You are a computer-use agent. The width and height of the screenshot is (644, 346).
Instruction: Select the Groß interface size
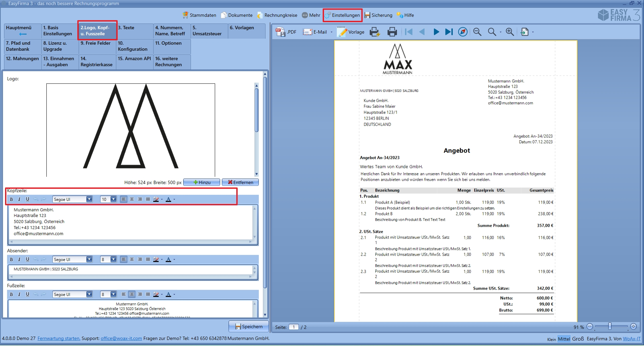click(x=578, y=339)
